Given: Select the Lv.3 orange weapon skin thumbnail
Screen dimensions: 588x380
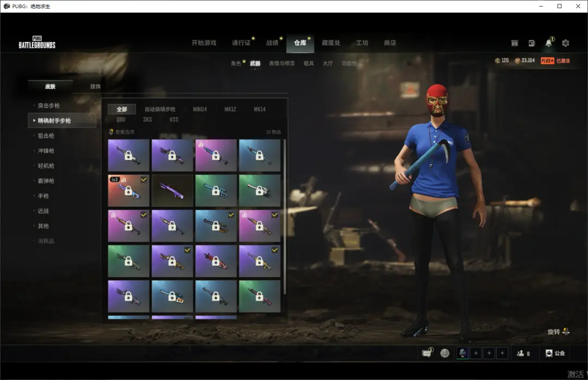Looking at the screenshot, I should [128, 191].
